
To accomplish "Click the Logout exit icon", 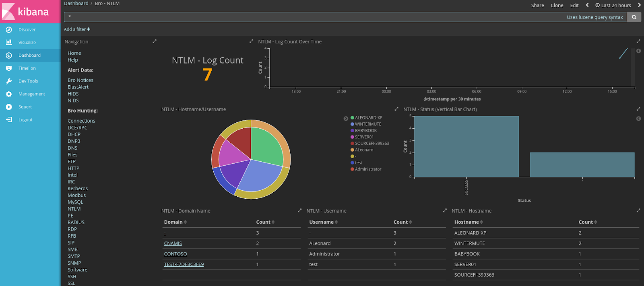I will pyautogui.click(x=9, y=119).
